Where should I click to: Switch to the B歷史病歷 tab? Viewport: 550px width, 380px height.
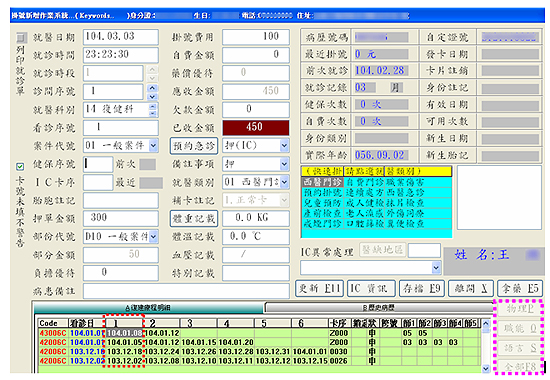coord(379,308)
